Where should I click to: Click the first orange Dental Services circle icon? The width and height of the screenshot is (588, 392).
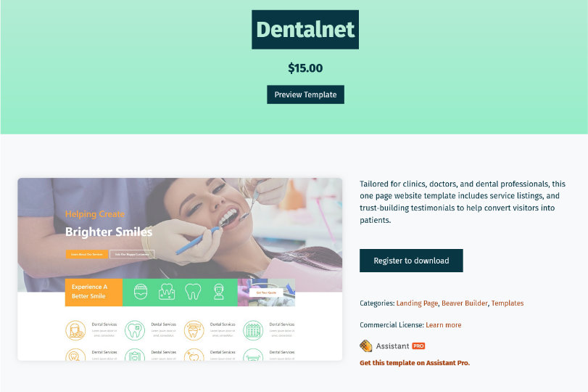(75, 330)
